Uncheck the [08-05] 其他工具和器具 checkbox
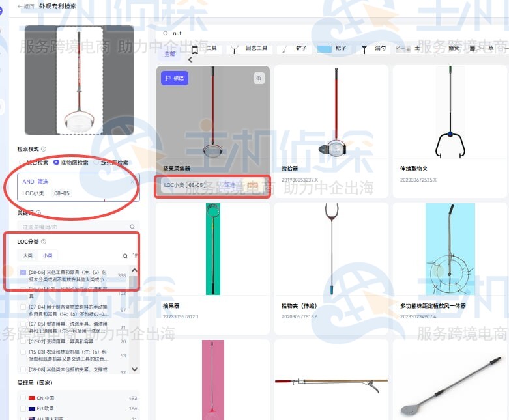Viewport: 509px width, 420px height. coord(23,272)
